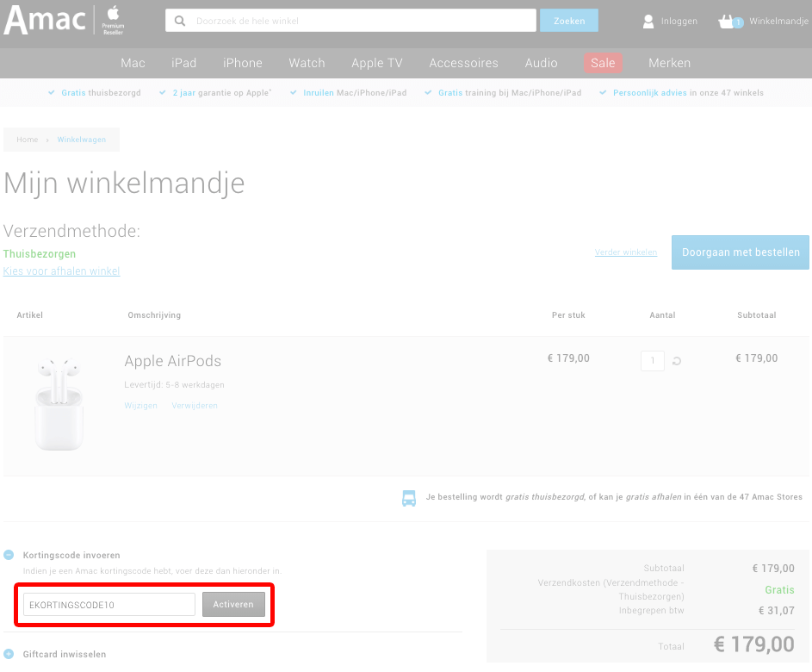Expand the Giftcard inwisselen section
Viewport: 812px width, 672px height.
point(9,654)
